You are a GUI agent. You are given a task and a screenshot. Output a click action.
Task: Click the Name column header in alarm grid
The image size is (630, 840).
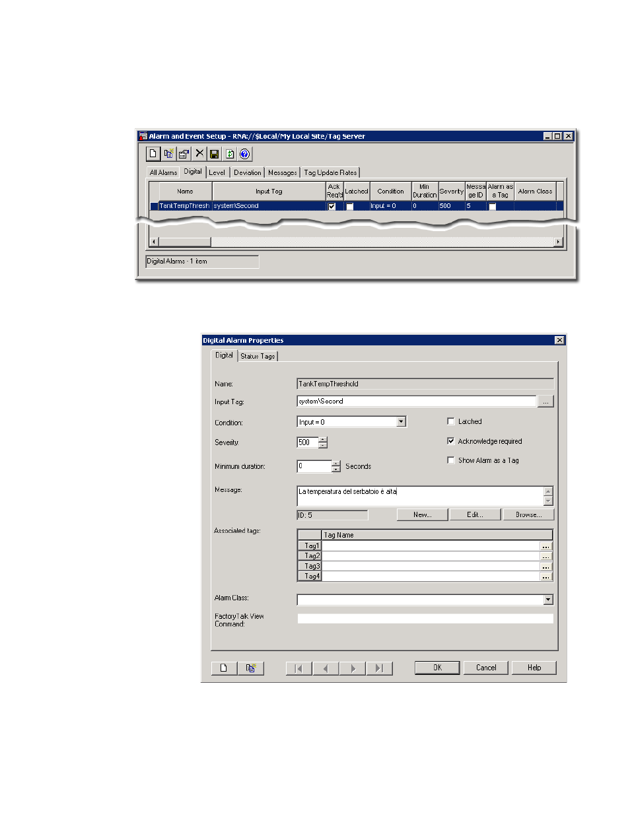(185, 192)
